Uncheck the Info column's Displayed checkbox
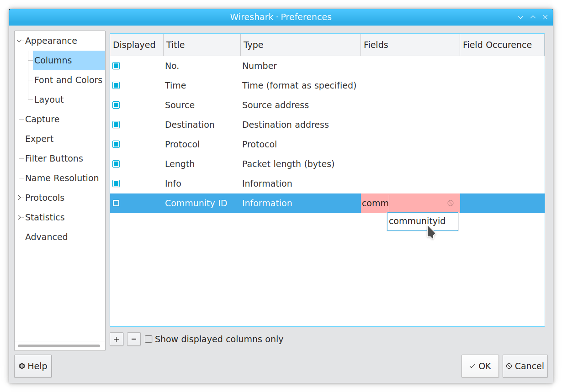Viewport: 562px width, 392px height. (116, 183)
